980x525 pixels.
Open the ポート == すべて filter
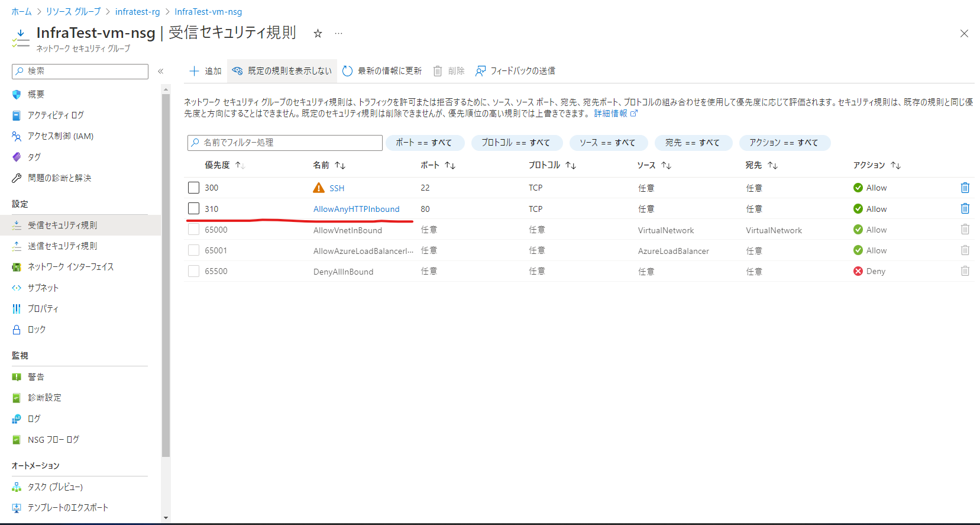coord(424,143)
